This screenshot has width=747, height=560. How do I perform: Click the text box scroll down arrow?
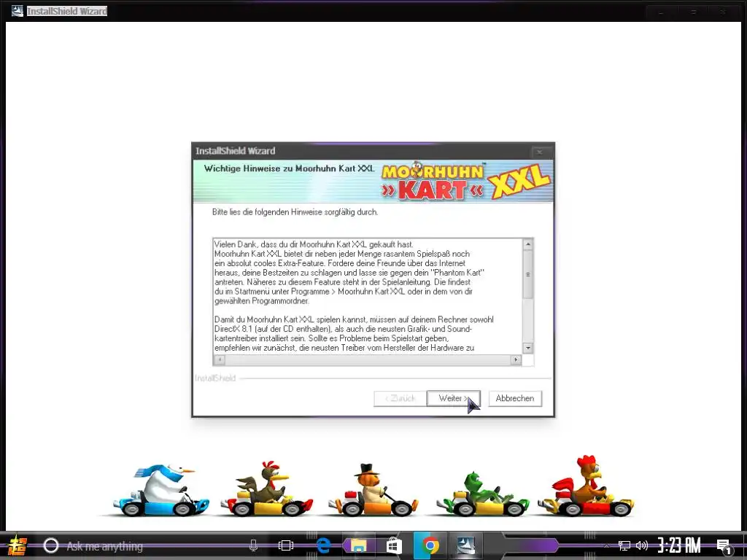(x=528, y=348)
